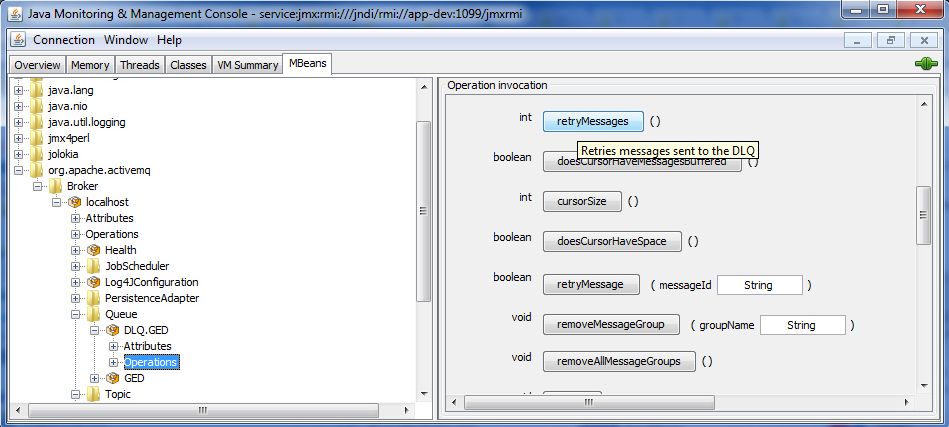Click the Health MBean icon
Viewport: 949px width, 427px height.
click(x=94, y=250)
